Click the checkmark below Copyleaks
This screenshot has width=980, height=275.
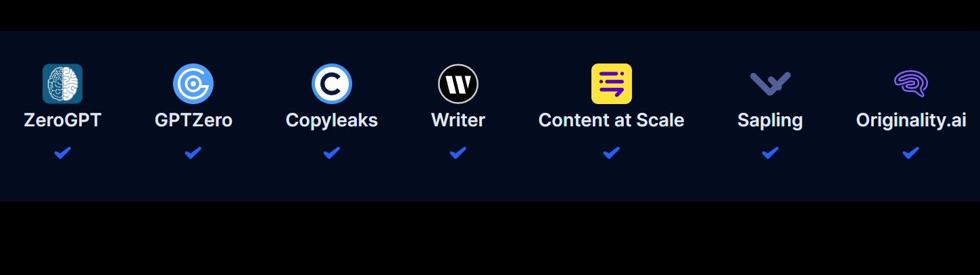point(332,153)
